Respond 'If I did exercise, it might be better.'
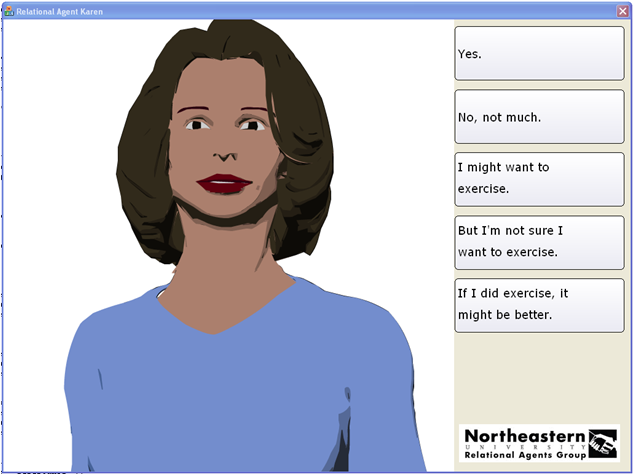The image size is (634, 475). (x=539, y=305)
